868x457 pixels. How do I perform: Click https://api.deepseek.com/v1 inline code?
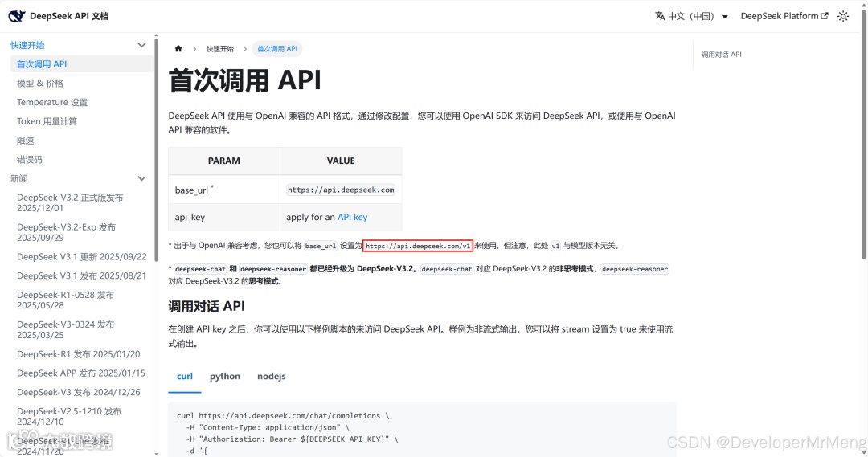click(417, 246)
